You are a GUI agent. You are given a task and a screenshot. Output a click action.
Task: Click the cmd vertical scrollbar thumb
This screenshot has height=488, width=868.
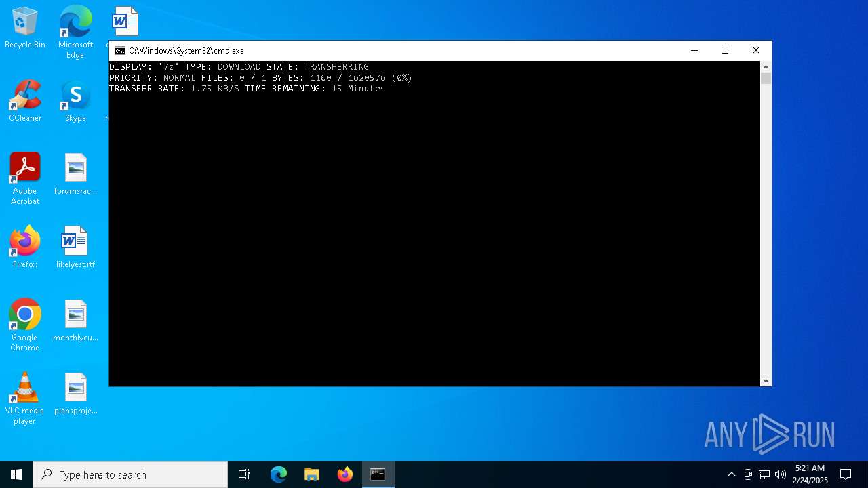click(x=766, y=79)
